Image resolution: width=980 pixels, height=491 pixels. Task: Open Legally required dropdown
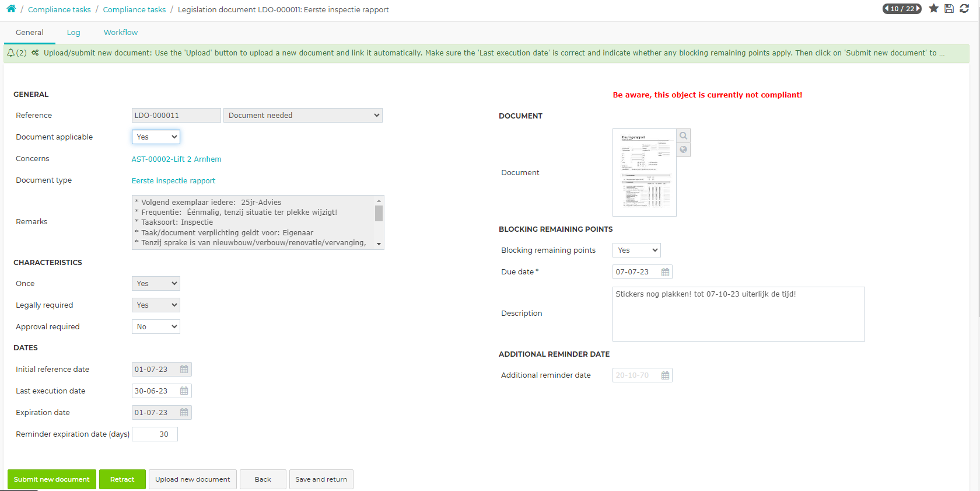pyautogui.click(x=156, y=305)
